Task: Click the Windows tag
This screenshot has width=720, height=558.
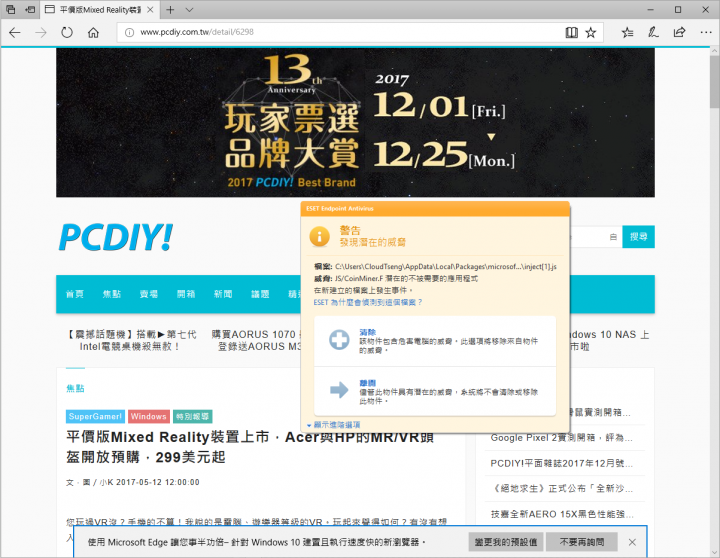Action: click(x=149, y=417)
